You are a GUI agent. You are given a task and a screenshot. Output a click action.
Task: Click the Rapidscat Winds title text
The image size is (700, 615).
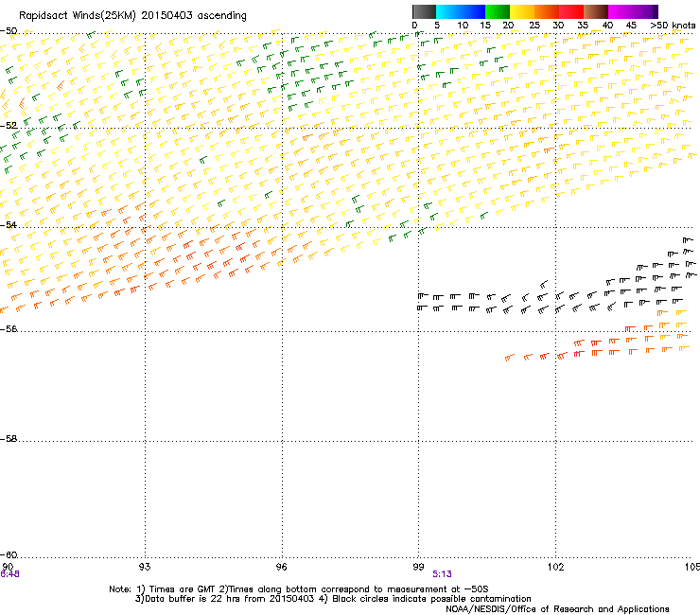[132, 15]
